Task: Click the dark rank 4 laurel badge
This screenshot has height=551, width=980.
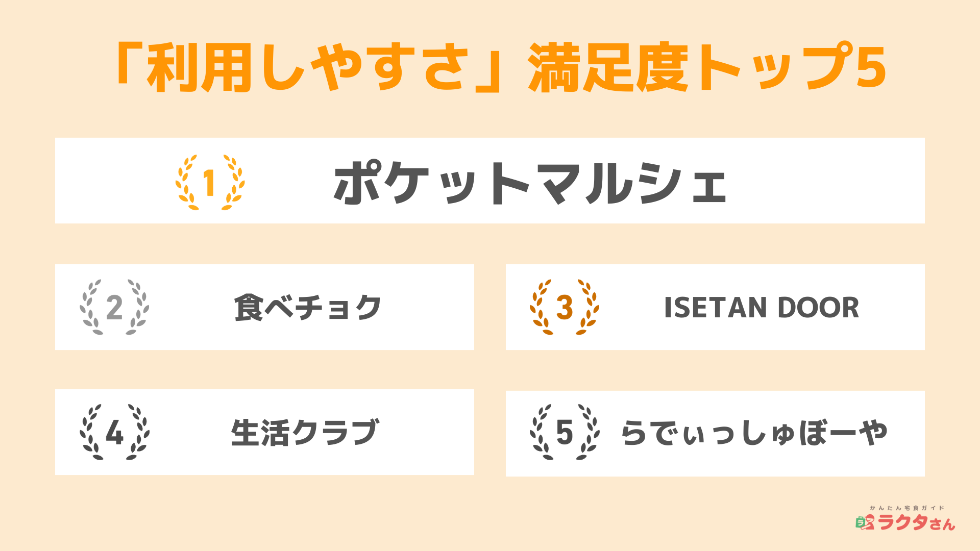Action: (114, 433)
